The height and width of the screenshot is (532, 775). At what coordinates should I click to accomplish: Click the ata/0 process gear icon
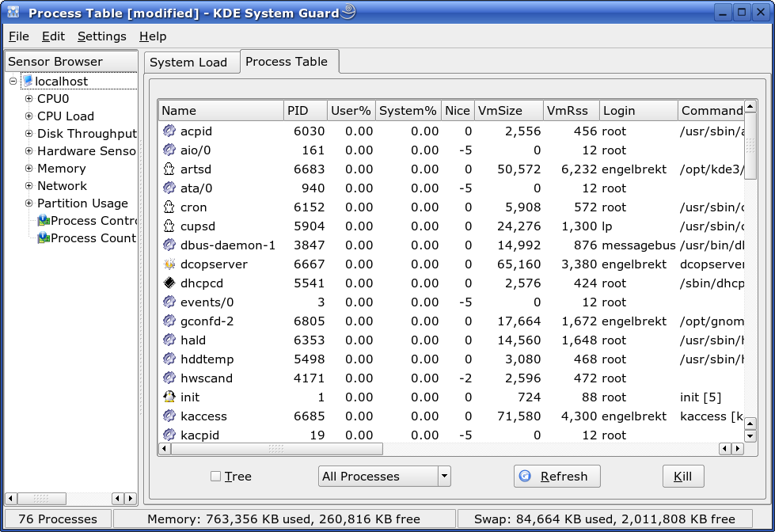coord(169,188)
